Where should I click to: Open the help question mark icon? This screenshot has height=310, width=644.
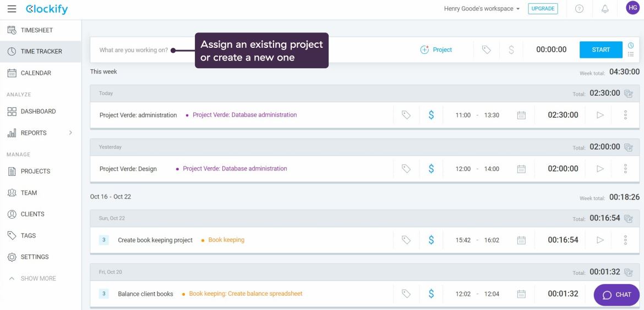click(x=579, y=9)
